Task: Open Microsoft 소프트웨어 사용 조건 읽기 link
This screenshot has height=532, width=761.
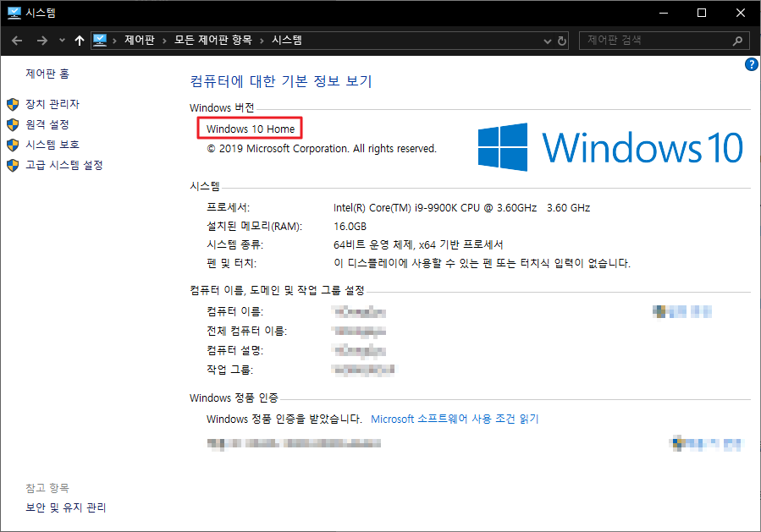Action: coord(455,419)
